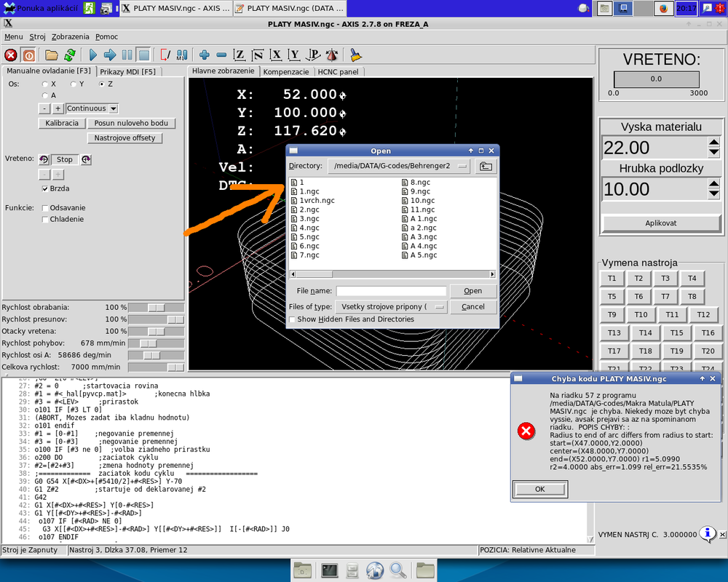
Task: Click the red emergency stop icon
Action: (x=11, y=55)
